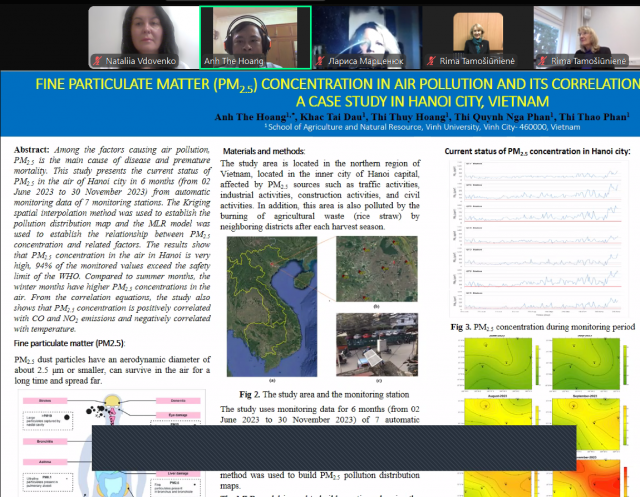640x497 pixels.
Task: Click muted microphone icon for Лариса Марценюк
Action: (320, 61)
